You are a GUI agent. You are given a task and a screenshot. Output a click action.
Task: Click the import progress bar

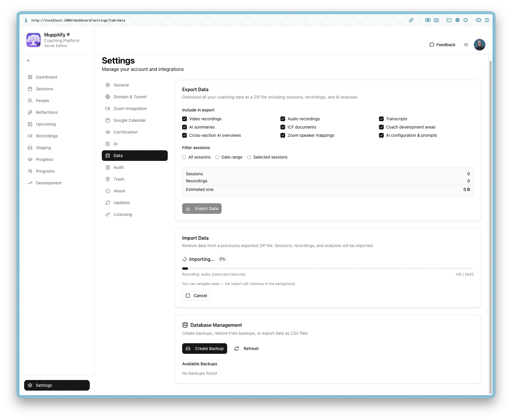click(328, 269)
